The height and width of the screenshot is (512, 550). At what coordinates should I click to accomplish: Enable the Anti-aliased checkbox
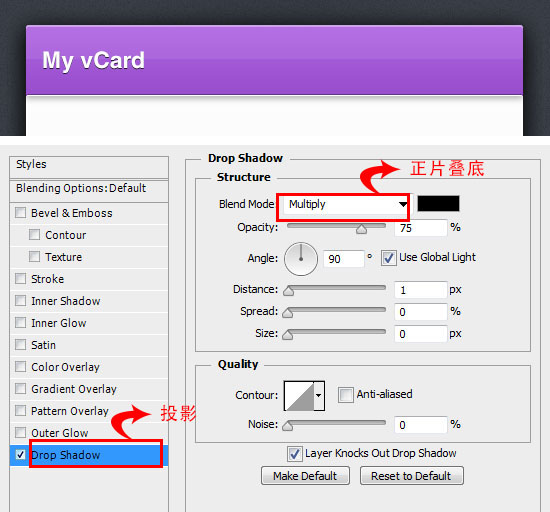click(346, 395)
